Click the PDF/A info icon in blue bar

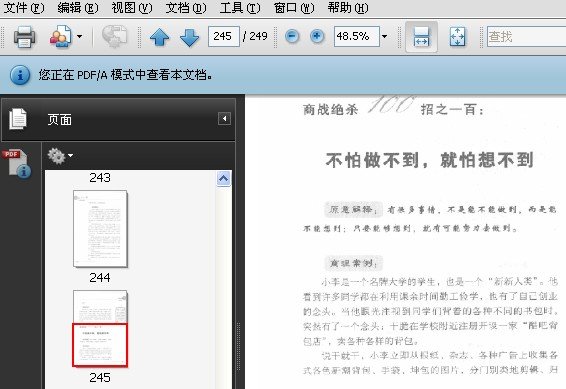pyautogui.click(x=19, y=75)
